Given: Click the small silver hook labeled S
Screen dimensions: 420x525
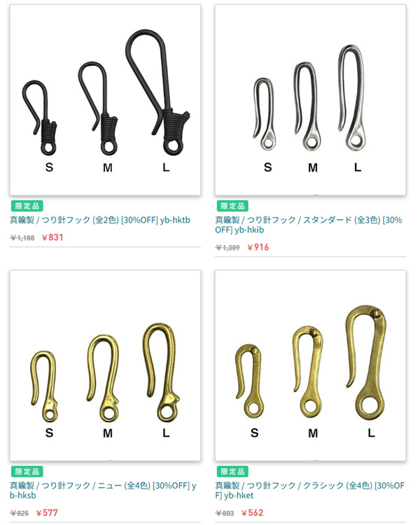Looking at the screenshot, I should [x=265, y=114].
